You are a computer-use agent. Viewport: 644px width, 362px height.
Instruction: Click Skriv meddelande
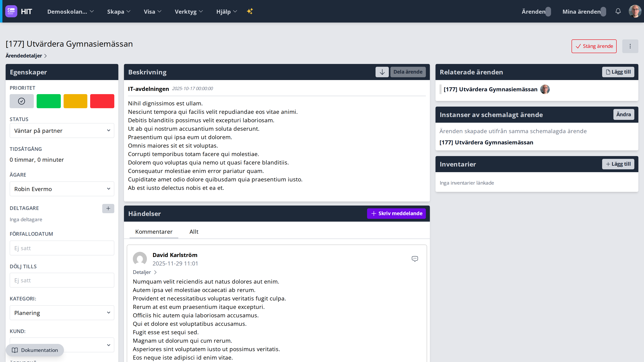coord(396,213)
